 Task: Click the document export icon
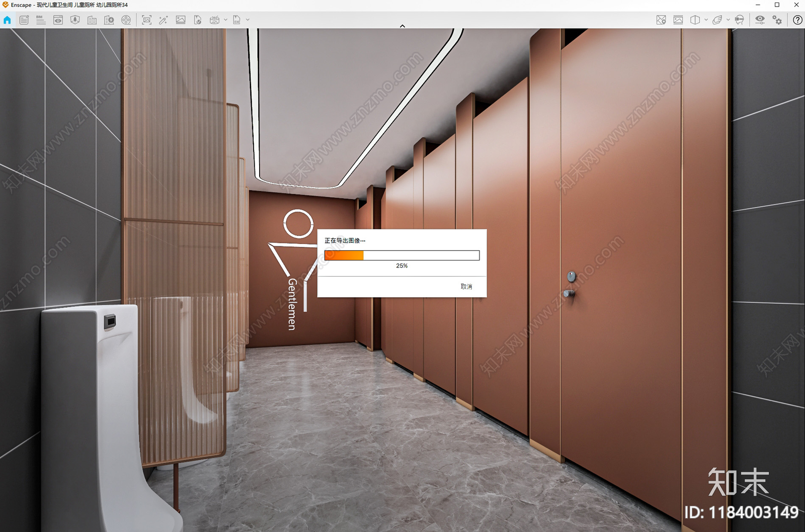tap(198, 20)
